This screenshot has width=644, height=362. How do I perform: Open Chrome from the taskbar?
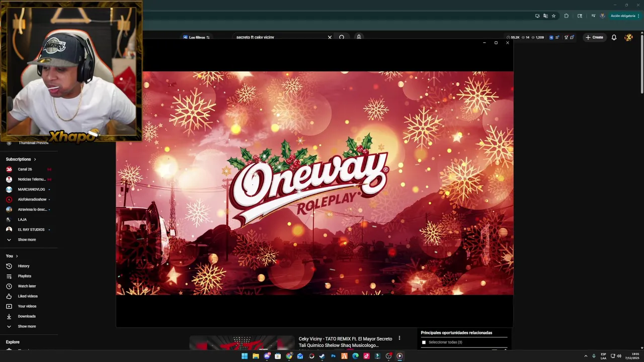289,356
